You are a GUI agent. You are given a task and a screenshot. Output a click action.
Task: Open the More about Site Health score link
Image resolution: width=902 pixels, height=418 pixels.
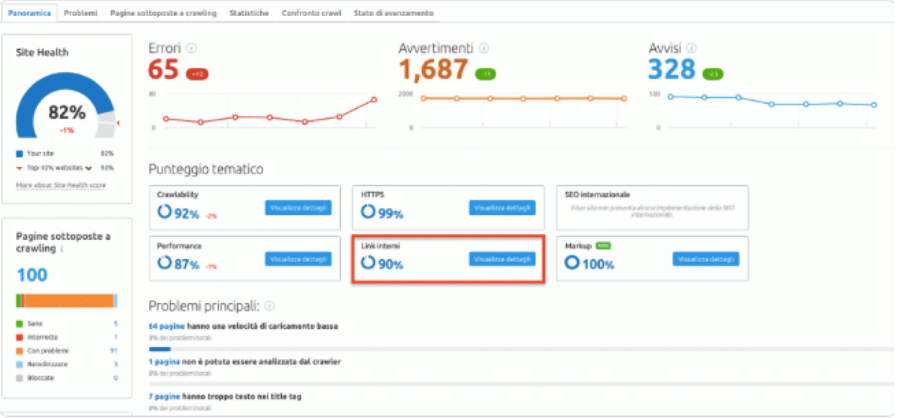pos(60,185)
